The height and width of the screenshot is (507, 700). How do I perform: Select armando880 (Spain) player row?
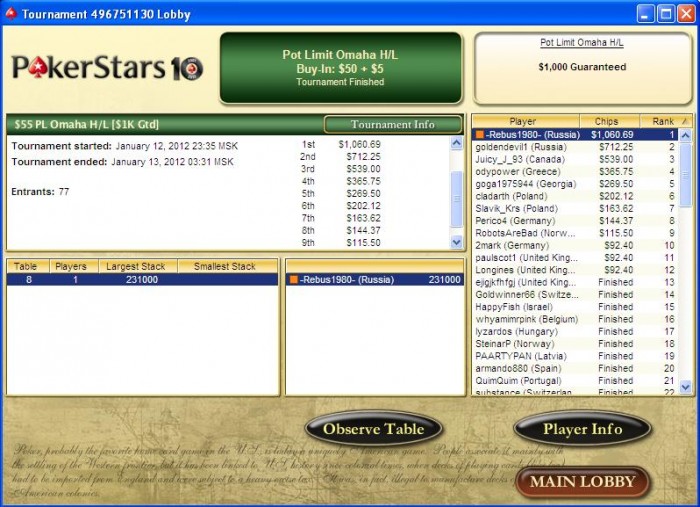pyautogui.click(x=575, y=368)
